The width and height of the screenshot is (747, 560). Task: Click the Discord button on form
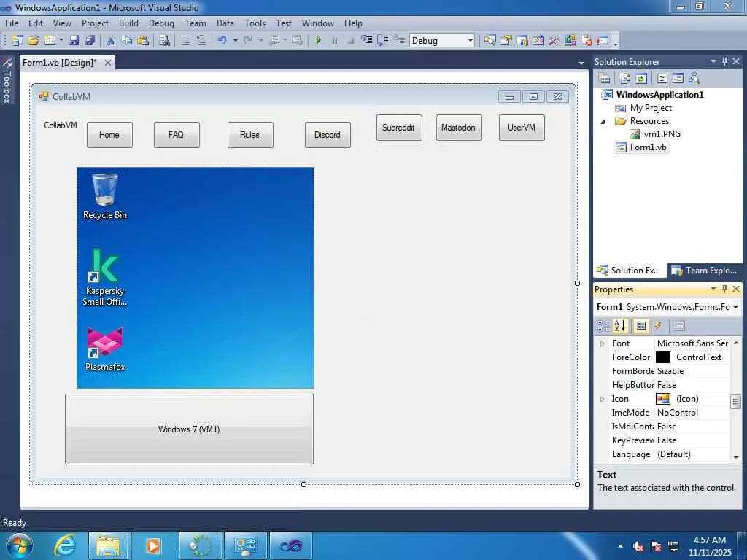click(x=328, y=135)
